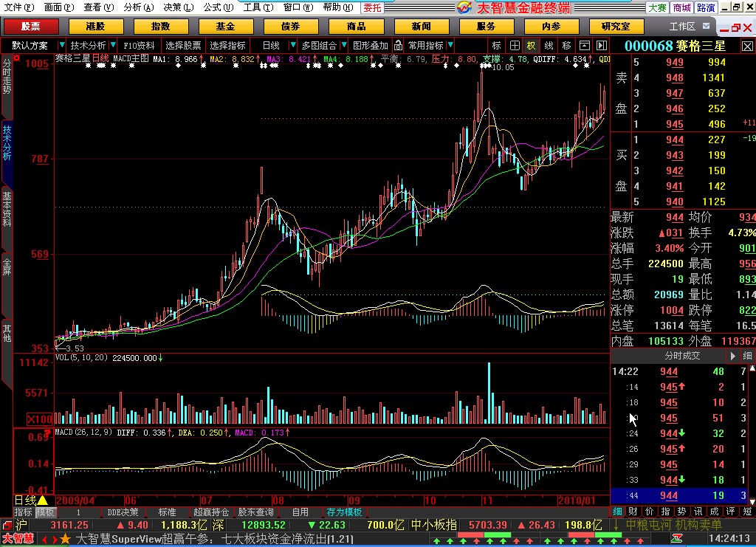The image size is (756, 547).
Task: Click the hide side panel icon
Action: pos(601,45)
